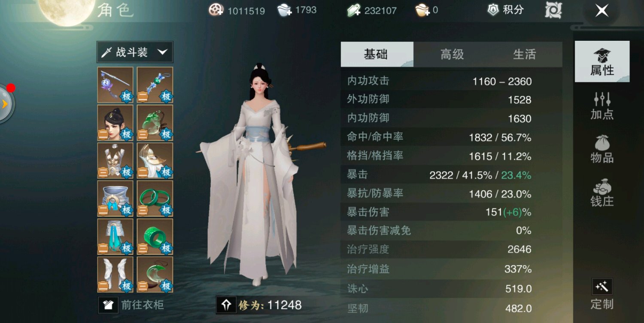Switch to the 生活 attributes tab
Image resolution: width=644 pixels, height=323 pixels.
click(x=525, y=54)
